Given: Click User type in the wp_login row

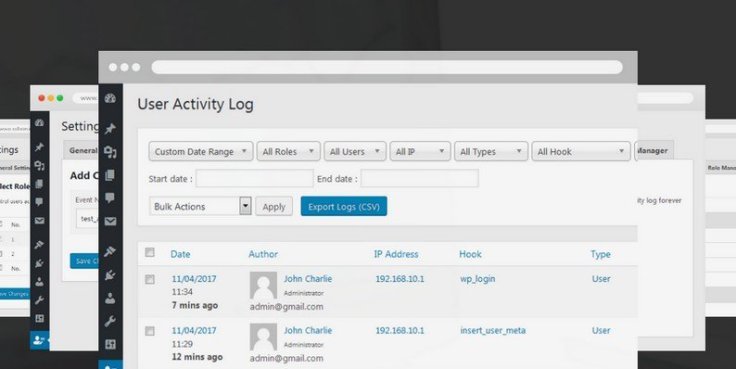Looking at the screenshot, I should (601, 278).
